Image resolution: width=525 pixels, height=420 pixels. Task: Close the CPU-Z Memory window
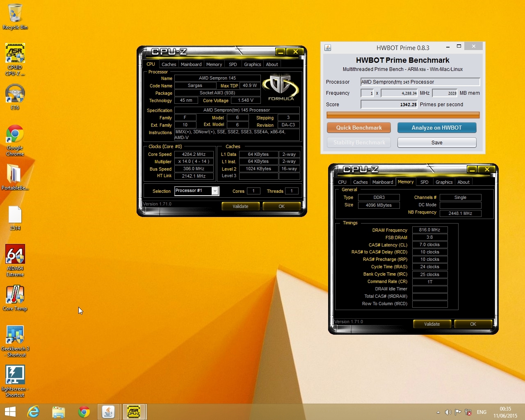[x=487, y=169]
